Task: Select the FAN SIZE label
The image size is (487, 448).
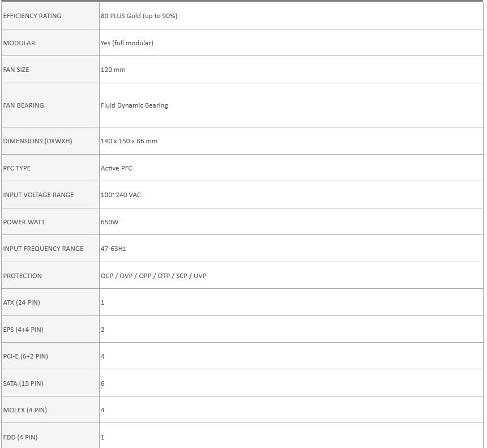Action: (x=16, y=70)
